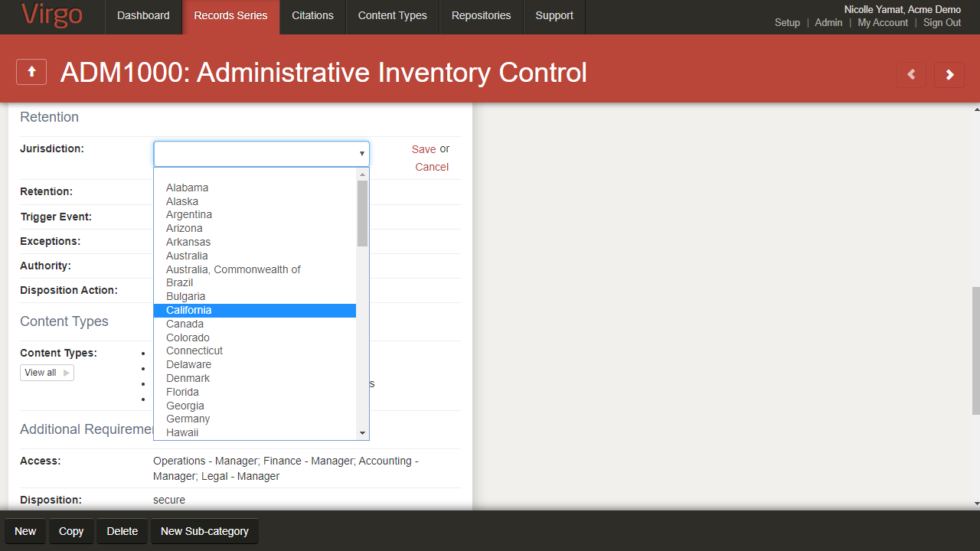Open the Repositories tab
The height and width of the screenshot is (551, 980).
click(481, 16)
